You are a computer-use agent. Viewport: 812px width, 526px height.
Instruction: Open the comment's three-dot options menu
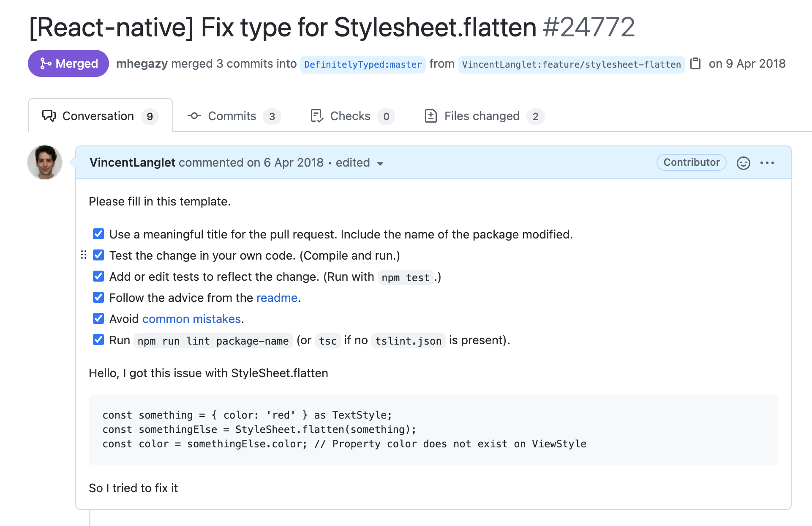[767, 163]
